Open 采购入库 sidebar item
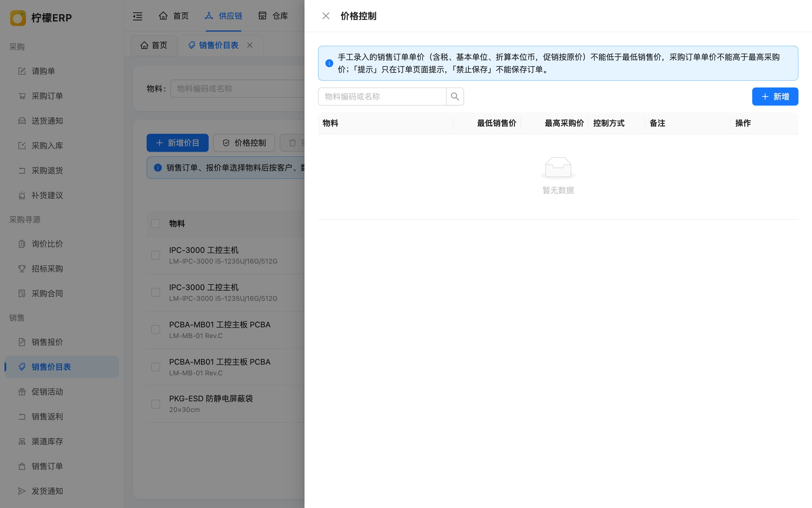 coord(62,145)
